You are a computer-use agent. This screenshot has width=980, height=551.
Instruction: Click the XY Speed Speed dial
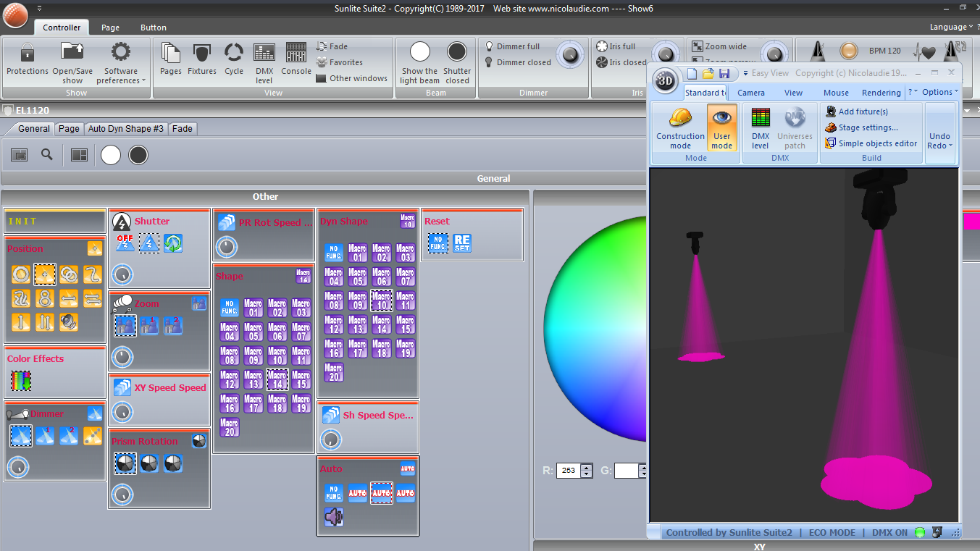click(x=122, y=412)
